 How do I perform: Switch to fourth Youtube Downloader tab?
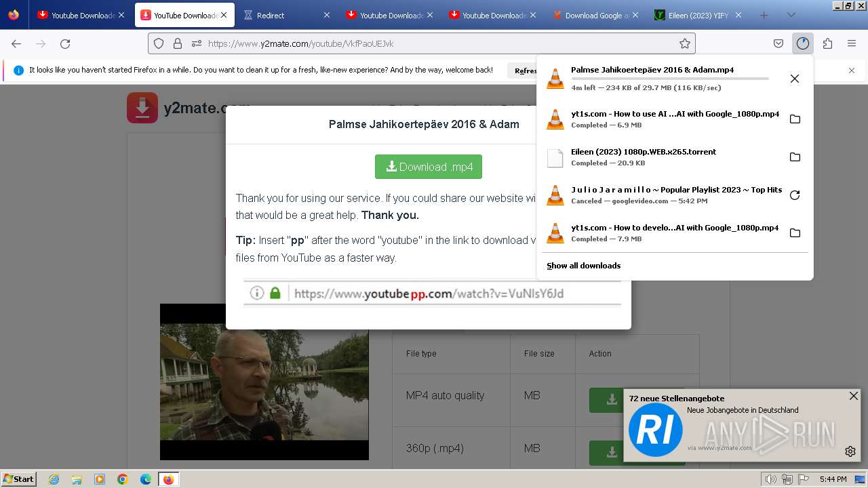pyautogui.click(x=390, y=15)
